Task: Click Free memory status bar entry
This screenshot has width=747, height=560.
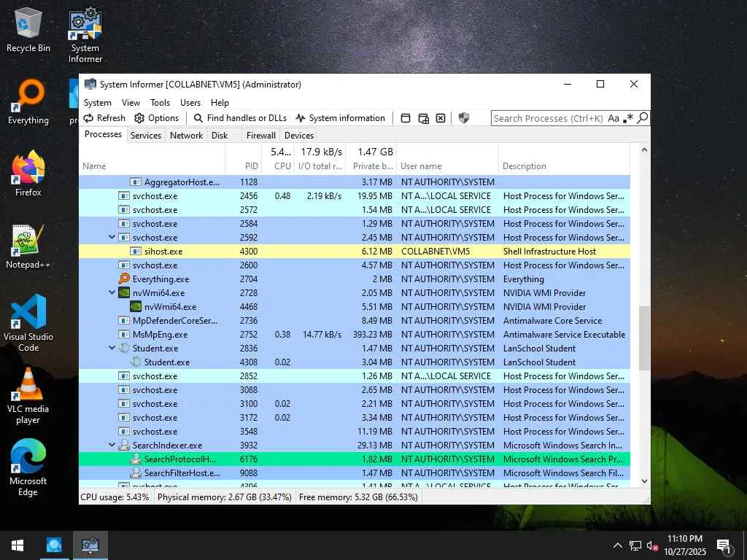Action: (x=358, y=497)
